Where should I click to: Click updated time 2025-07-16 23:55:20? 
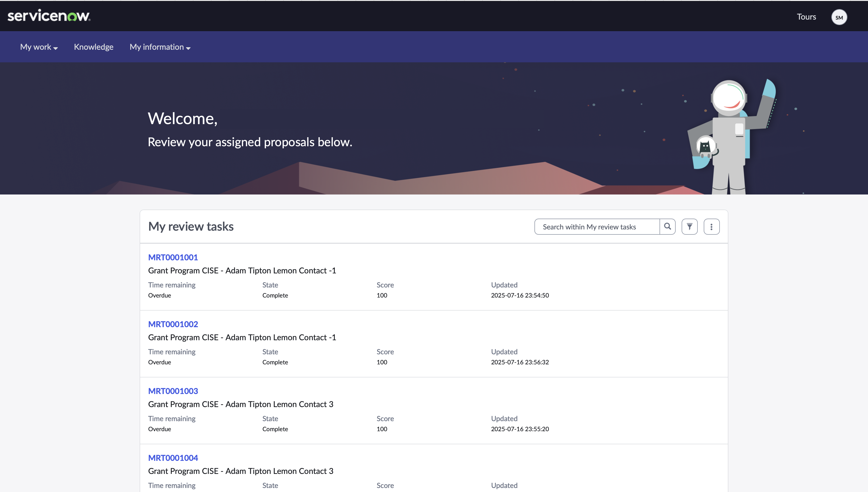coord(520,429)
